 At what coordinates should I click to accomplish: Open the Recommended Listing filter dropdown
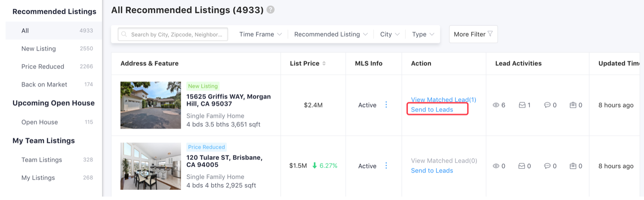[x=331, y=34]
